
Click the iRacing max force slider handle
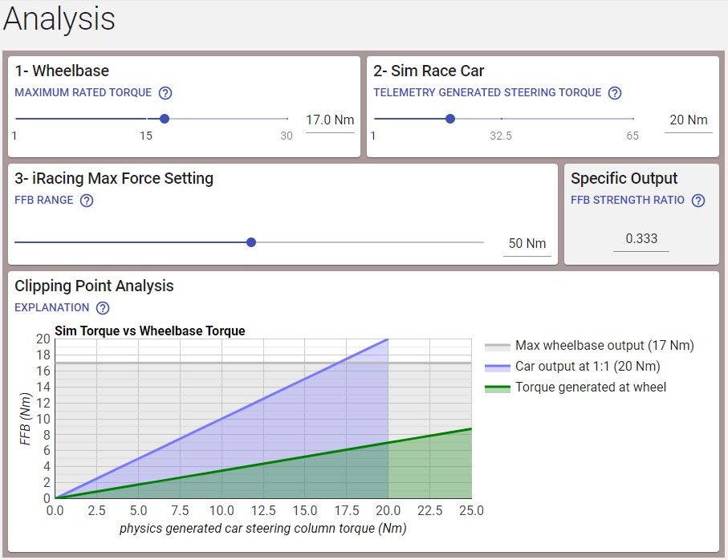pos(251,242)
